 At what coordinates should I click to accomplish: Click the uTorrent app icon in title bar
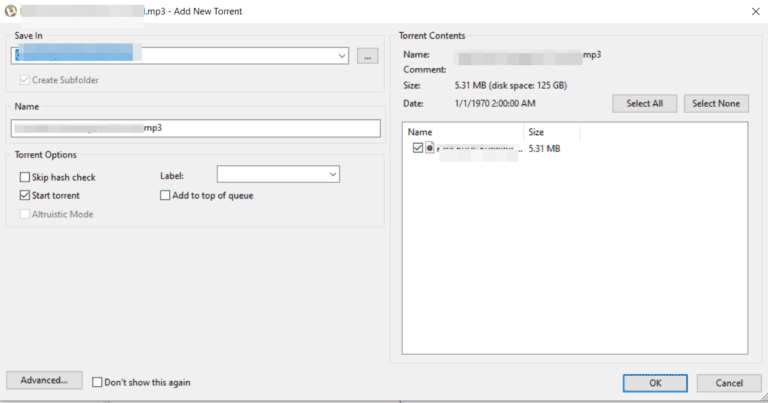coord(11,11)
